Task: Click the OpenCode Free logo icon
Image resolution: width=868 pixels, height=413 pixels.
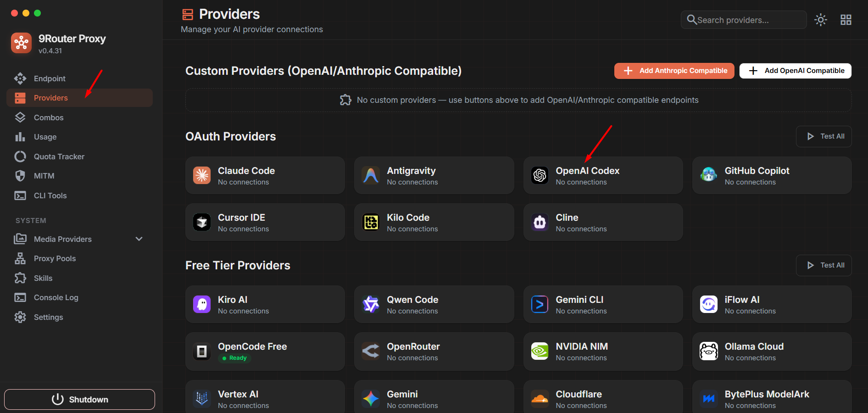Action: [202, 352]
